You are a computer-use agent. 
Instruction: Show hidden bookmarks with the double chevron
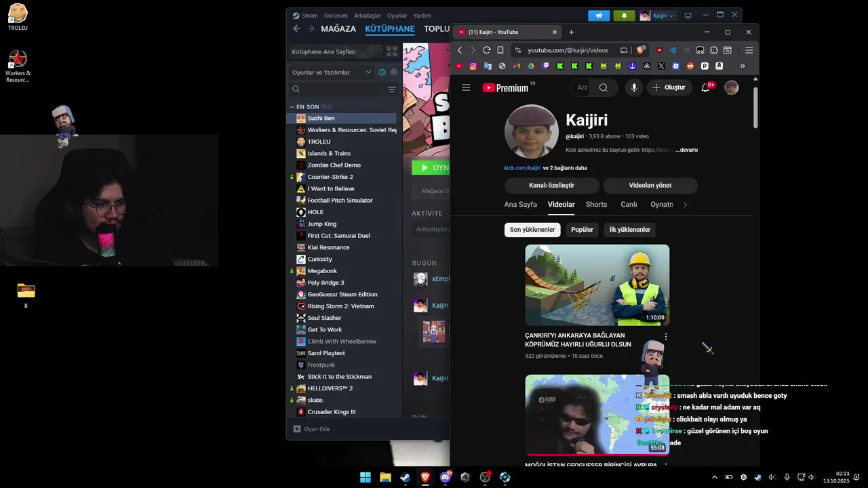743,66
